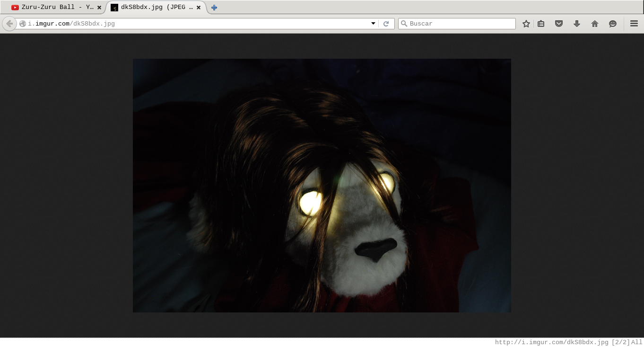Viewport: 644px width, 347px height.
Task: Close the dkS8bdx.jpg tab
Action: coord(199,8)
